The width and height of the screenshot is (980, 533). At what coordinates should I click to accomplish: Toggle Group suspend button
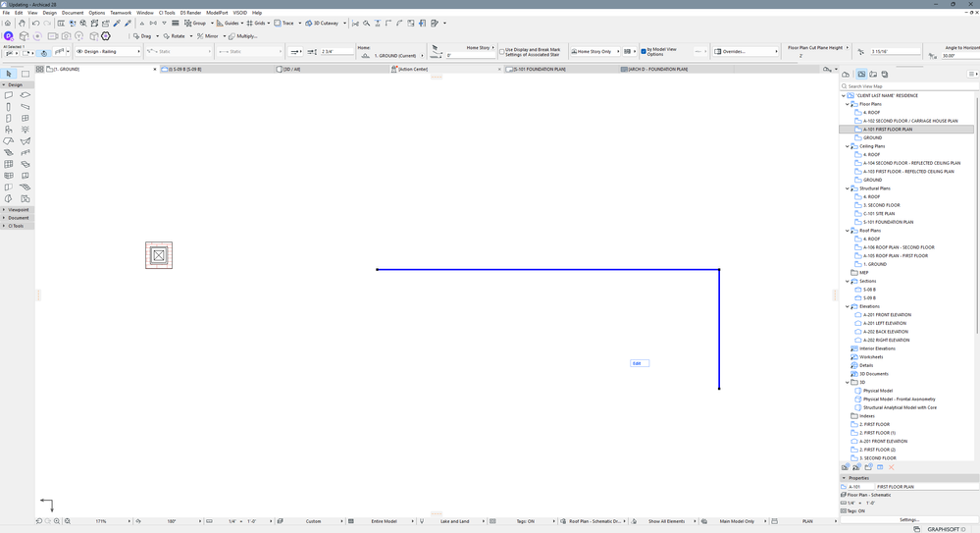195,24
